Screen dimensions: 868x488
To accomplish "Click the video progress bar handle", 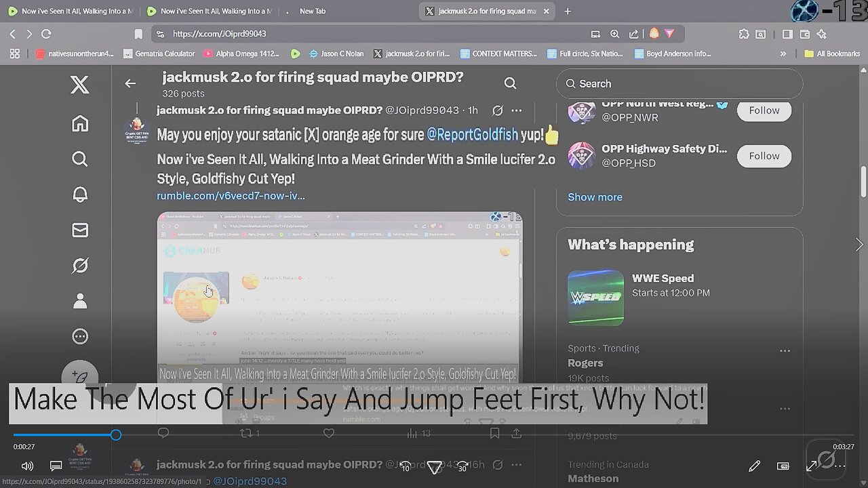I will [x=116, y=435].
